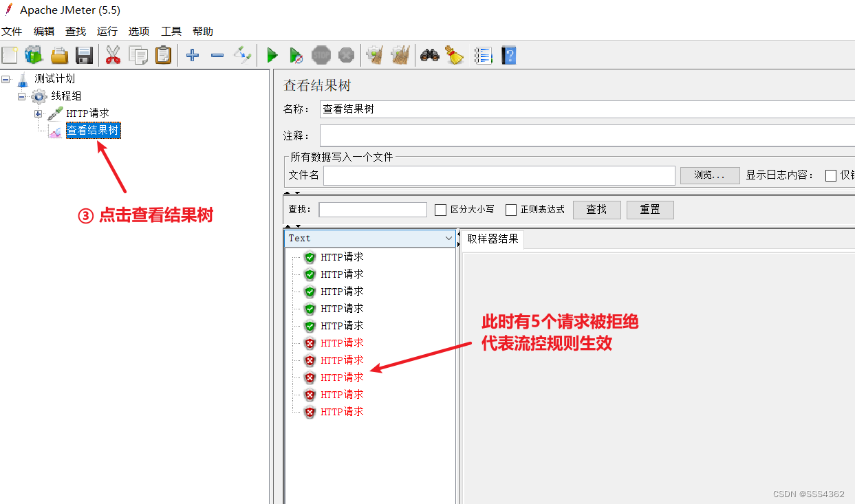Click the Toggle enable/disable icon
Screen dimensions: 855x504
click(x=242, y=55)
